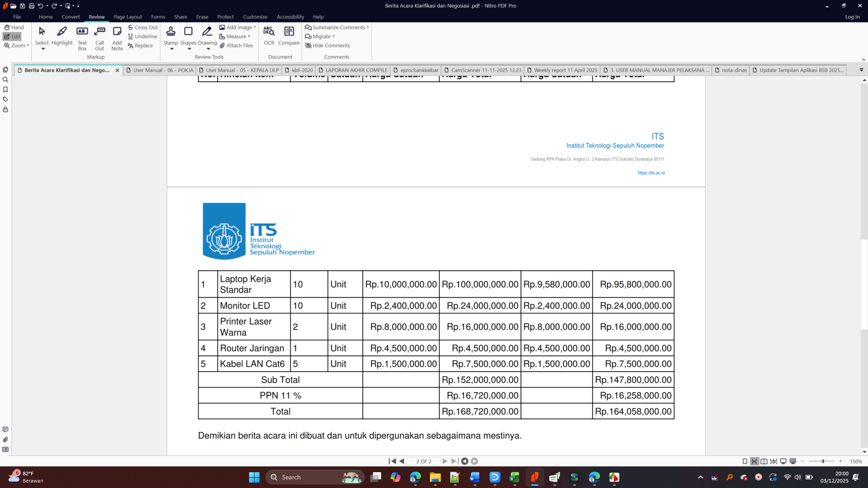Click the page number input field
The width and height of the screenshot is (868, 488).
[424, 461]
